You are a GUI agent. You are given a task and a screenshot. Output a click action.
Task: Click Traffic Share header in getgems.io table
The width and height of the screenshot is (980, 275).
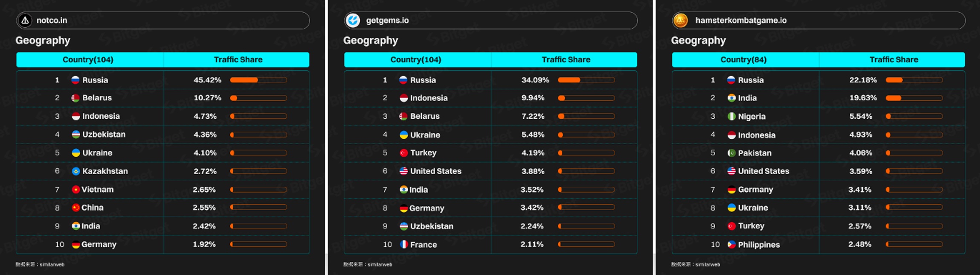tap(565, 60)
